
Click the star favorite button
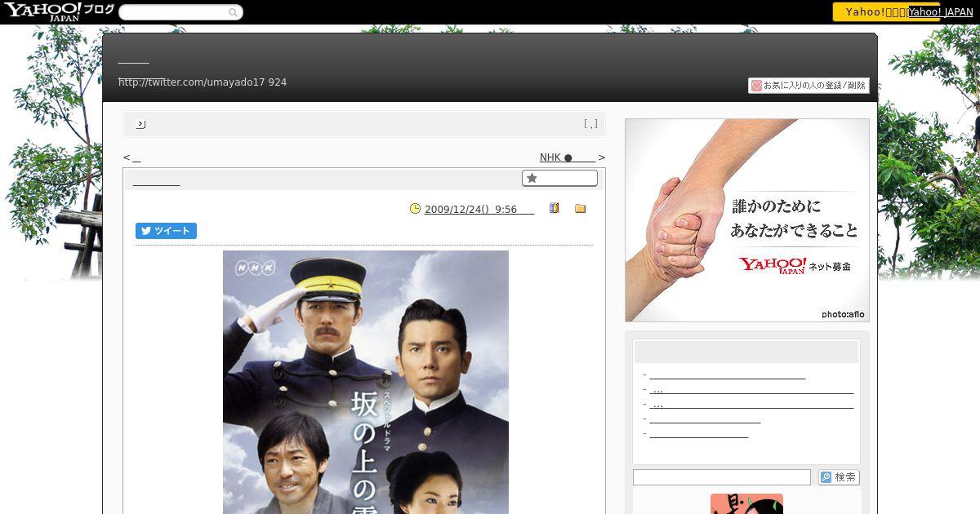click(559, 178)
